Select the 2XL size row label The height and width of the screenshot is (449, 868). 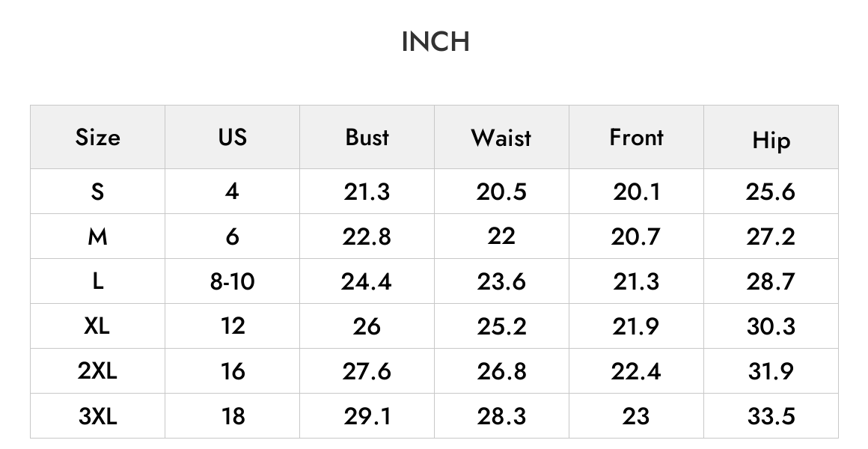(x=97, y=371)
